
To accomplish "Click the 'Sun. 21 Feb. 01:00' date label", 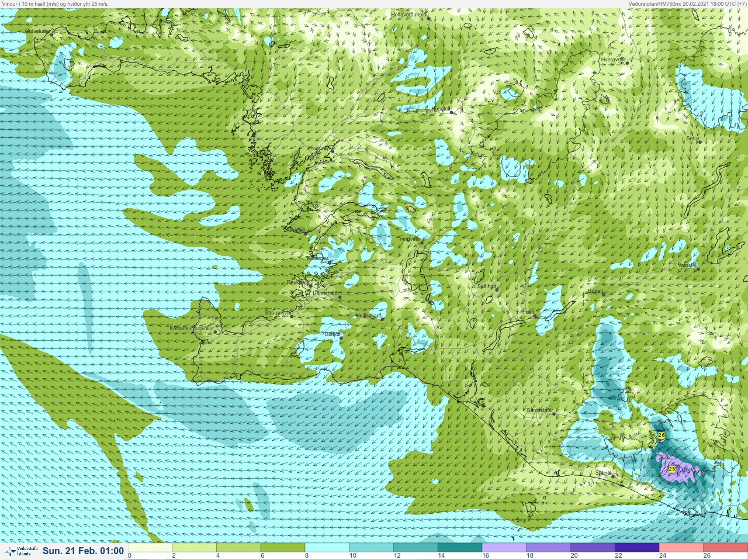I will point(83,551).
